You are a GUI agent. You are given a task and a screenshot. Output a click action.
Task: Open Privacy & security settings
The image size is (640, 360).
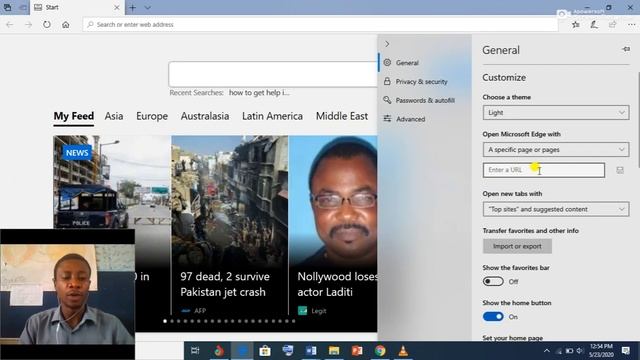424,82
